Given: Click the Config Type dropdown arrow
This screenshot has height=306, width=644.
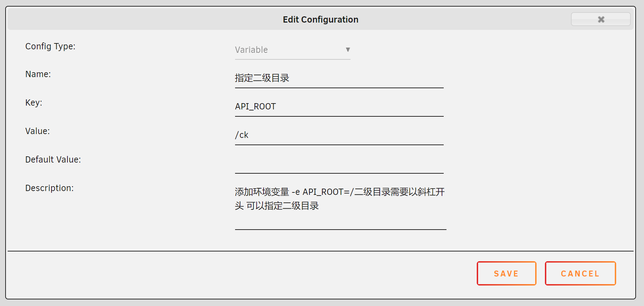Looking at the screenshot, I should click(348, 50).
